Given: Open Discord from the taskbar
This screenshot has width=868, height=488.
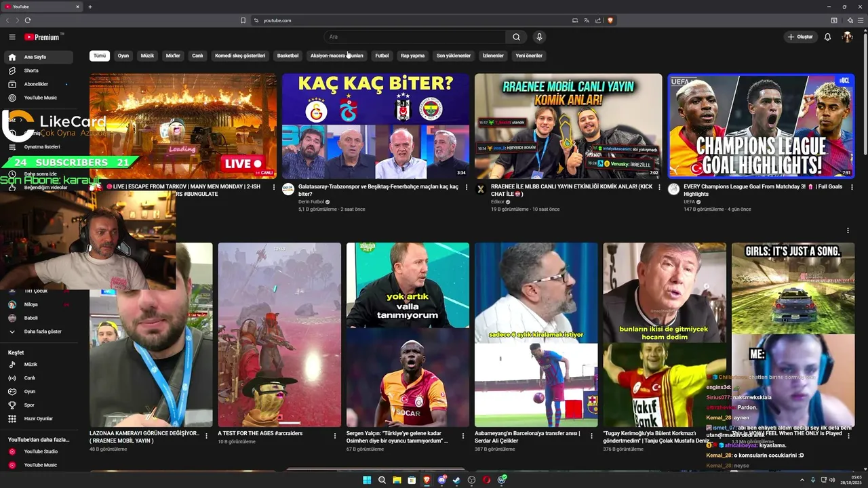Looking at the screenshot, I should coord(441,480).
